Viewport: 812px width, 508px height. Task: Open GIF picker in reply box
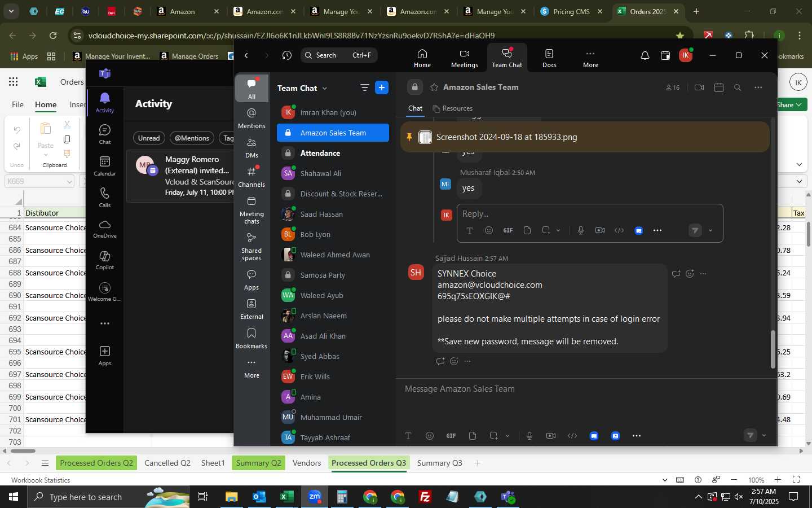pyautogui.click(x=508, y=230)
